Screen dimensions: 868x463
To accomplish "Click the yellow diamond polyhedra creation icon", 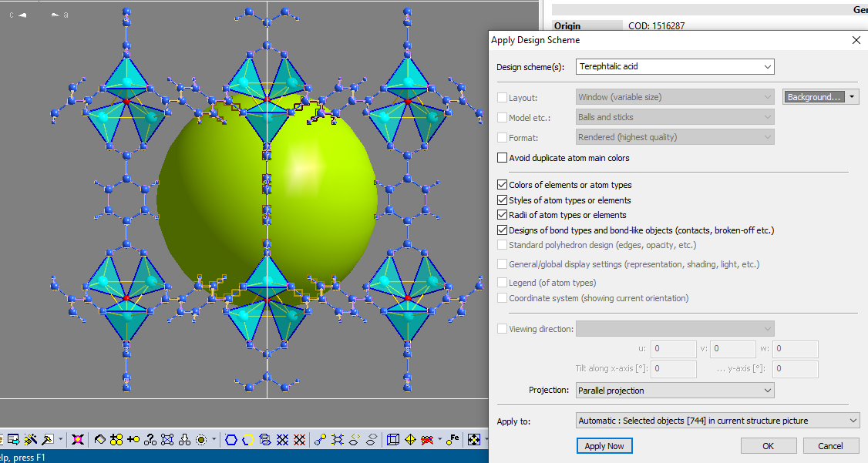I will pyautogui.click(x=410, y=439).
